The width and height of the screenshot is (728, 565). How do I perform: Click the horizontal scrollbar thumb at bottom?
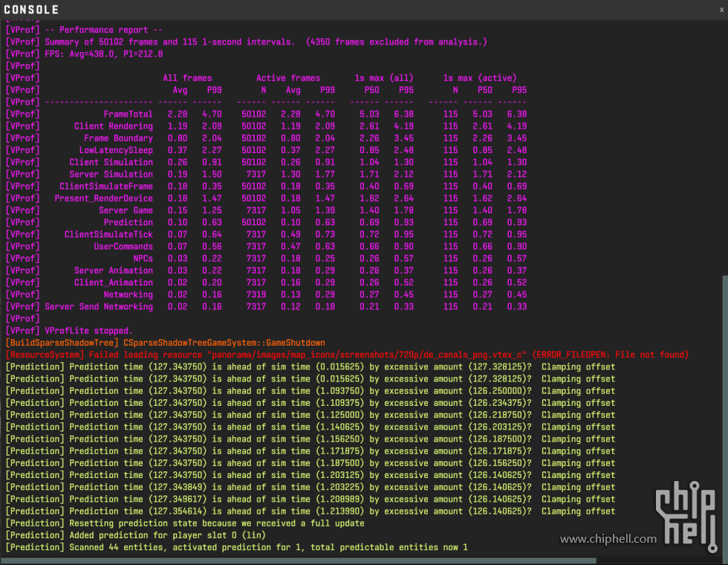tap(297, 561)
